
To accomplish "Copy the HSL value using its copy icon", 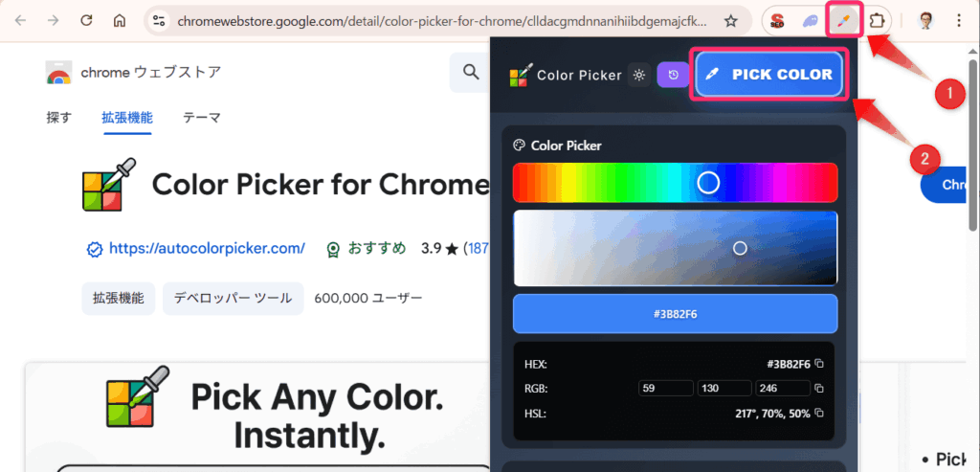I will pos(819,413).
